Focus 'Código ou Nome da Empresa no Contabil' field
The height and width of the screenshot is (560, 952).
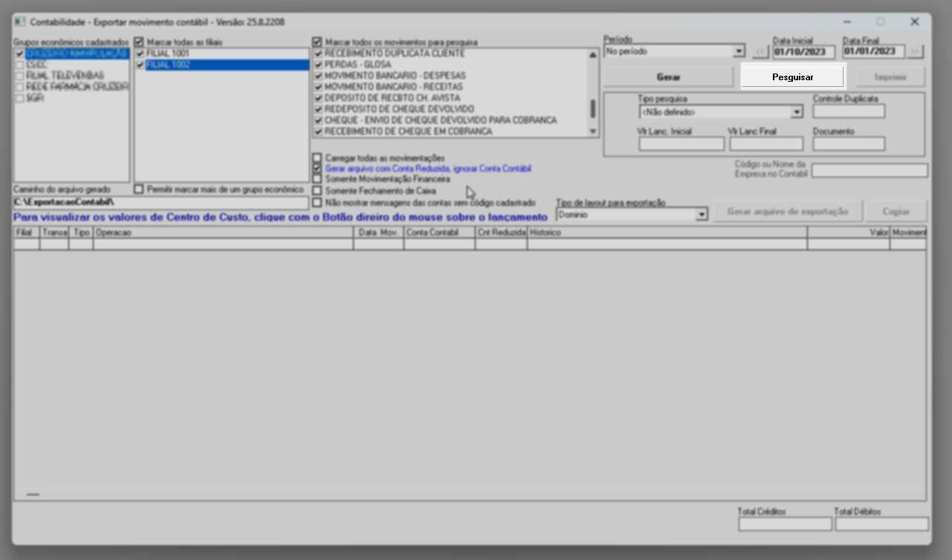(870, 171)
